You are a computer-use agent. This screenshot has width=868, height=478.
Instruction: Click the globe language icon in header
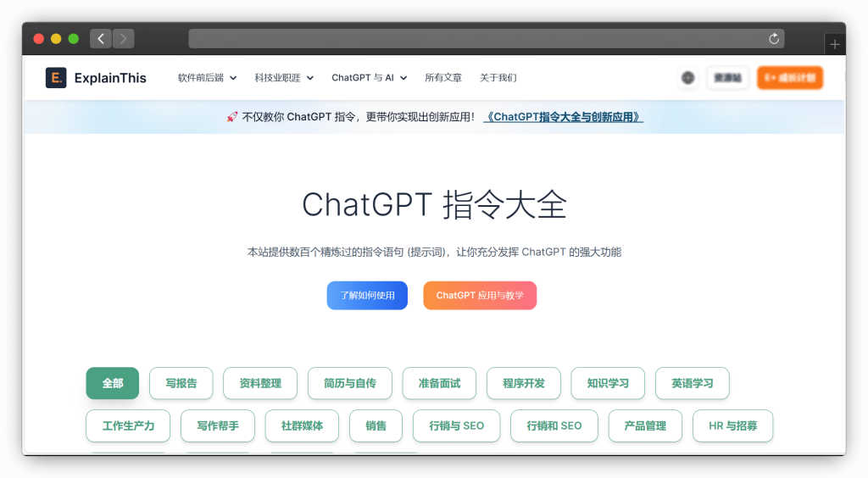687,78
